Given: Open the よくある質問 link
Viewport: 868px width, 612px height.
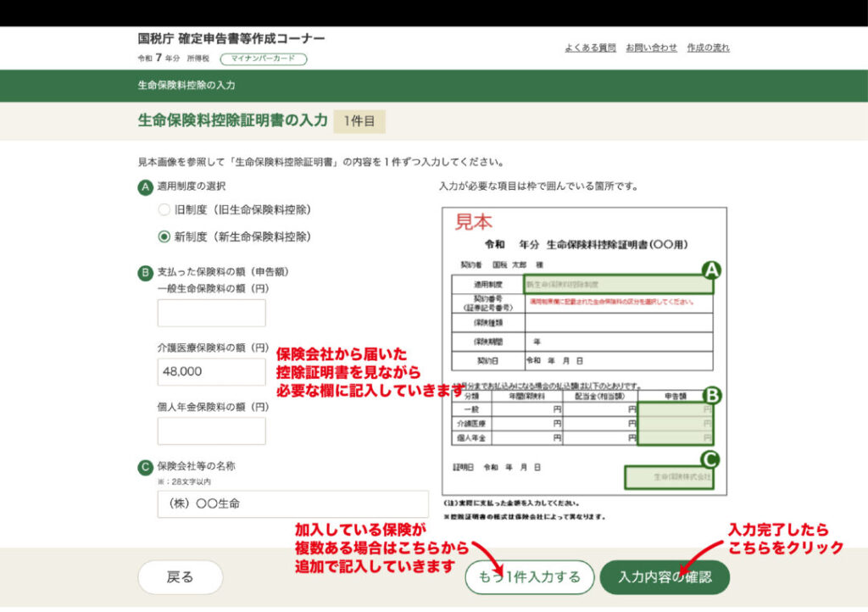Looking at the screenshot, I should 590,47.
